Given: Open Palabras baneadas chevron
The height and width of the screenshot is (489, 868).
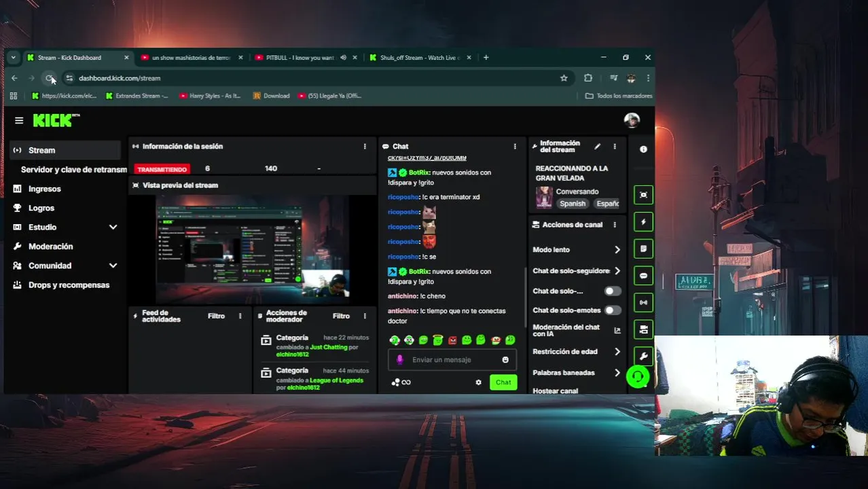Looking at the screenshot, I should click(617, 373).
